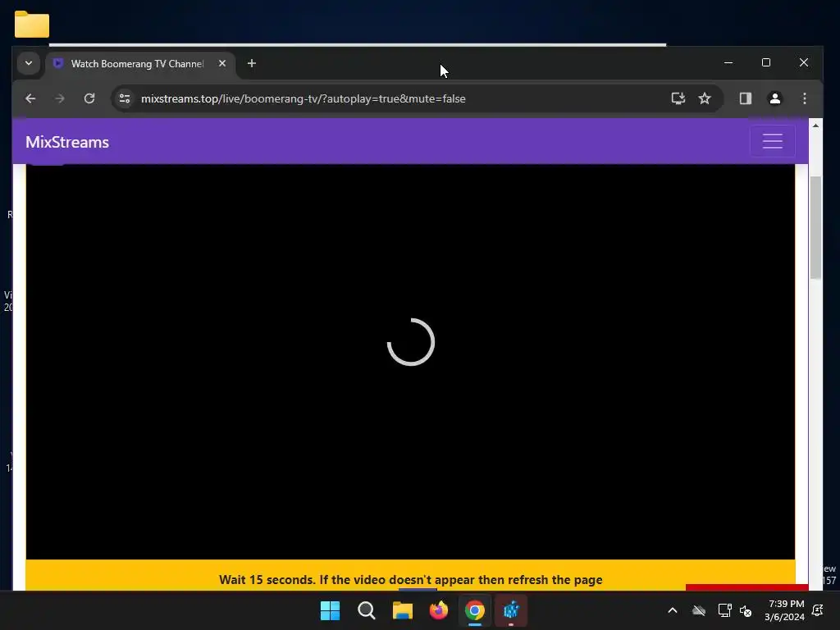Viewport: 840px width, 630px height.
Task: Open the Chrome profile menu
Action: click(774, 98)
